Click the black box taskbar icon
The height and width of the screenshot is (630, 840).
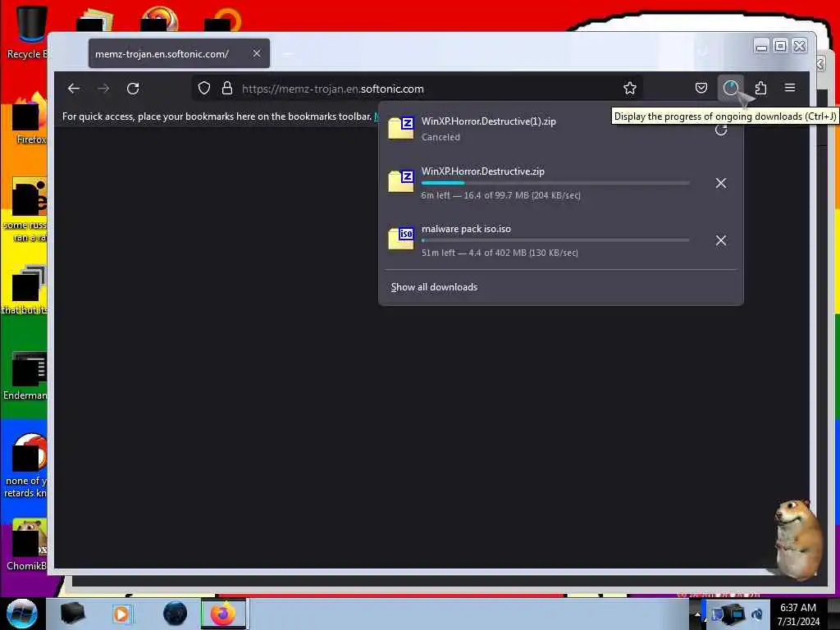72,614
